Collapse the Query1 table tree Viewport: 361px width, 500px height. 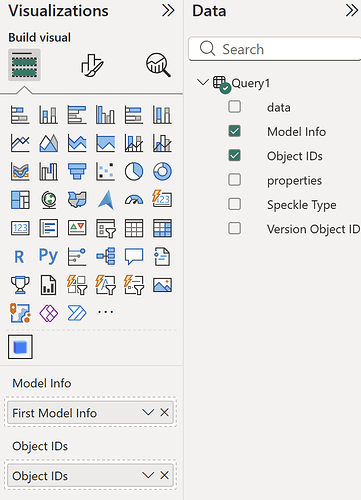(203, 82)
